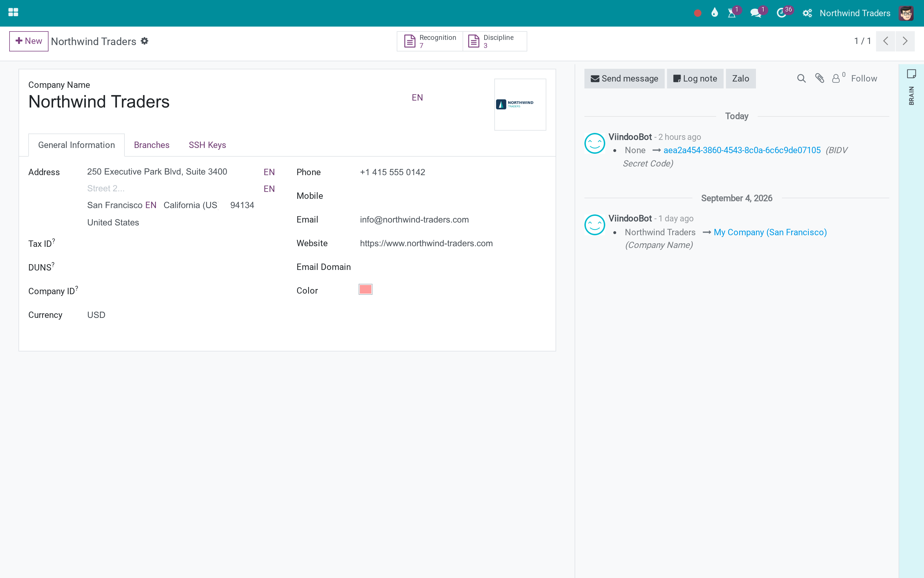Image resolution: width=924 pixels, height=578 pixels.
Task: Follow this company record
Action: click(x=864, y=78)
